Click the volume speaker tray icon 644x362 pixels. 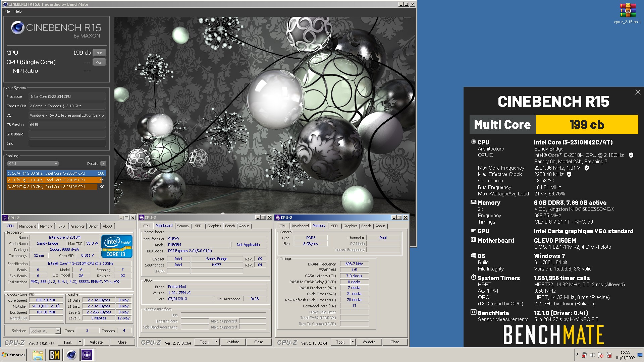(x=592, y=355)
